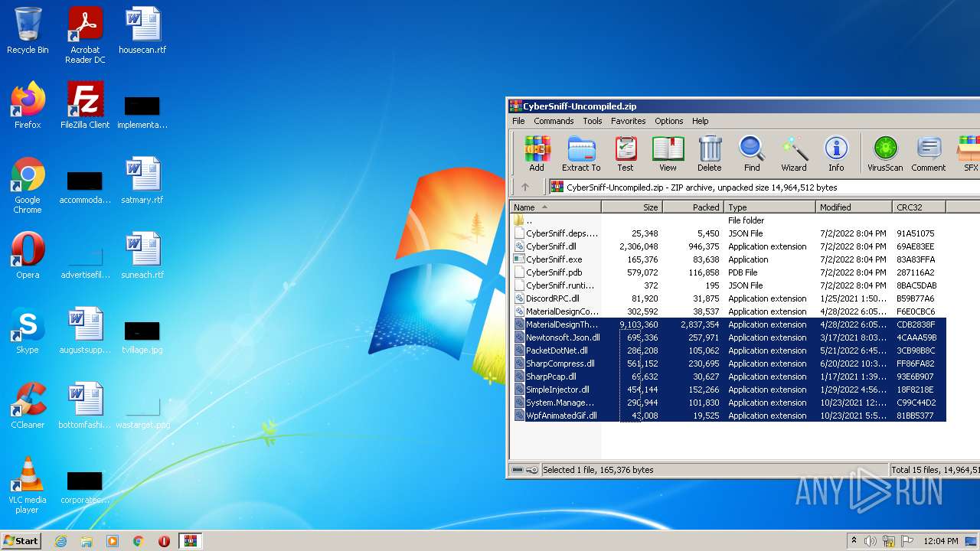Select Recycle Bin desktop icon
980x551 pixels.
[x=28, y=31]
